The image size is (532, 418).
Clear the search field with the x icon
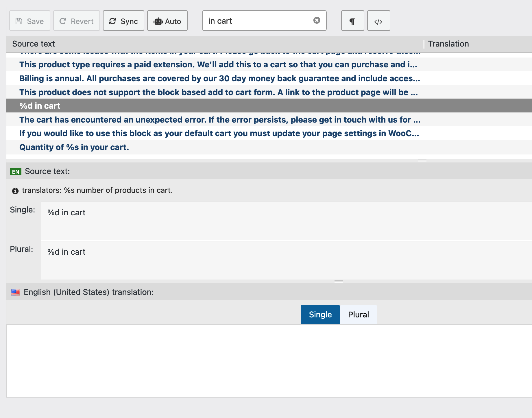click(317, 20)
